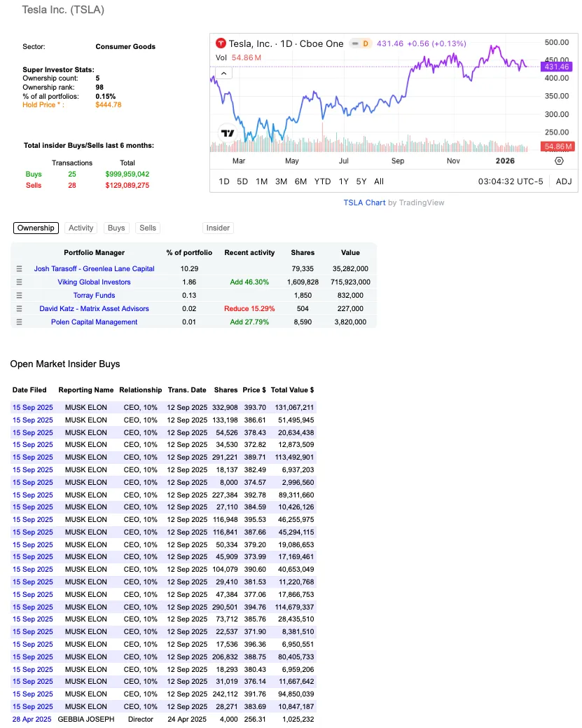
Task: Select the 3M chart range
Action: click(282, 181)
